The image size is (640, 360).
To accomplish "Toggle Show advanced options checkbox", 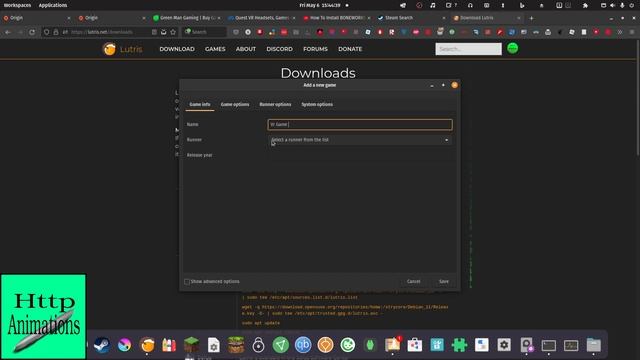I will 187,282.
